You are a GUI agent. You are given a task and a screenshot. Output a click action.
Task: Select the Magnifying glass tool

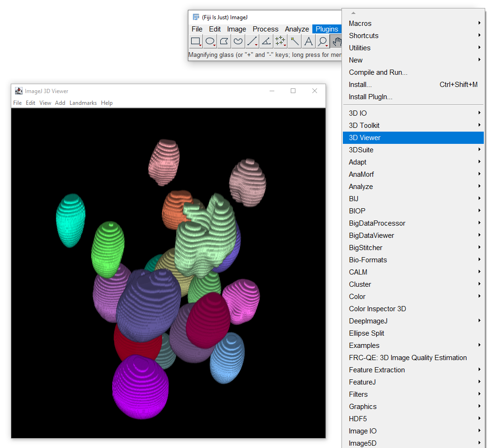pyautogui.click(x=323, y=41)
